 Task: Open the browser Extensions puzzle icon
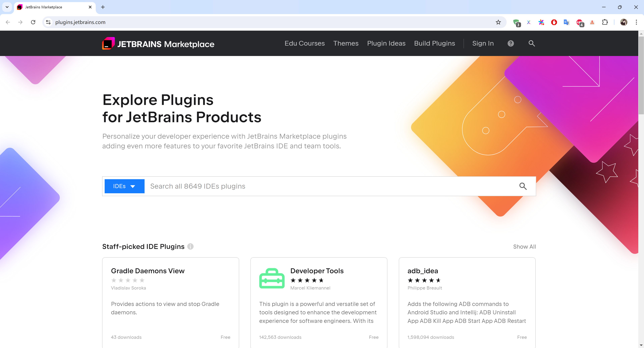tap(605, 22)
